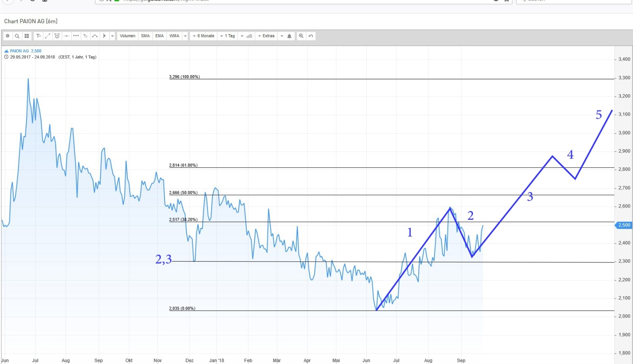Click the 3,400 price axis label
Image resolution: width=633 pixels, height=364 pixels.
624,59
